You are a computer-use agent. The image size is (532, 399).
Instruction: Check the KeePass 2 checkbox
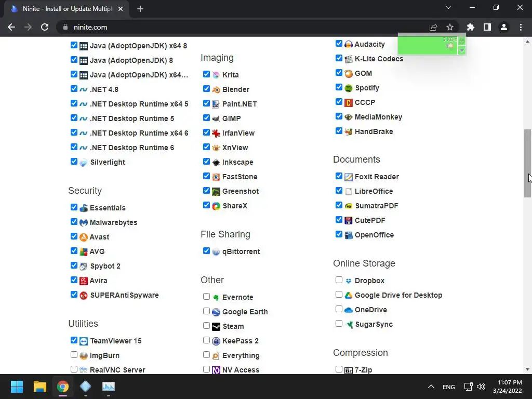coord(206,340)
